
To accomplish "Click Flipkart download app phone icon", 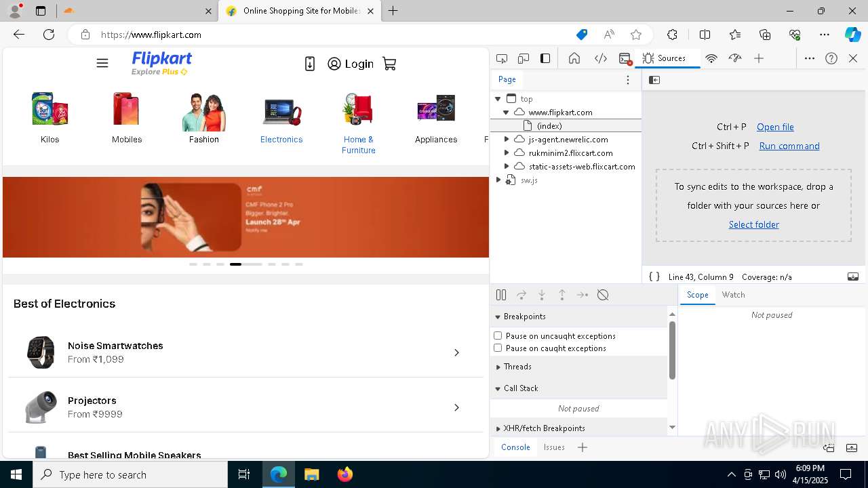I will pos(310,64).
